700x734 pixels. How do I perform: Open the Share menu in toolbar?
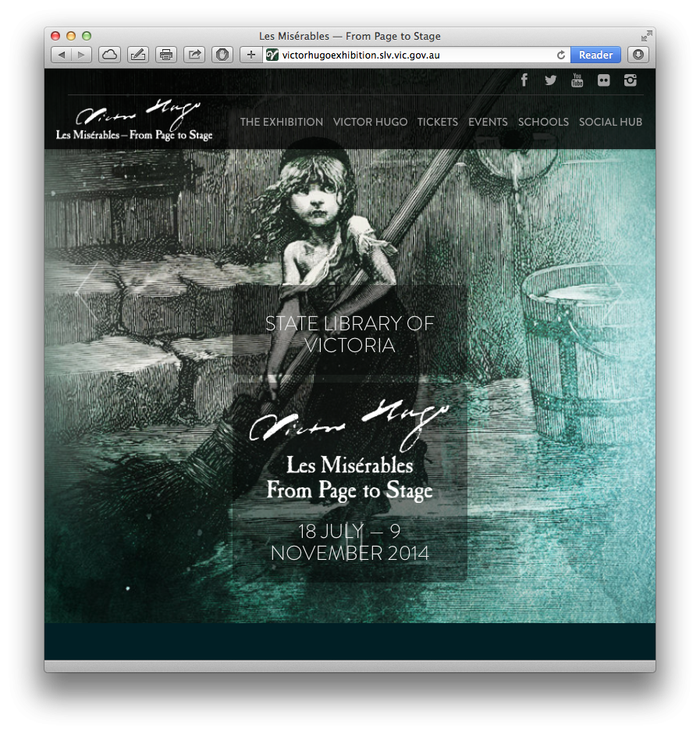194,55
